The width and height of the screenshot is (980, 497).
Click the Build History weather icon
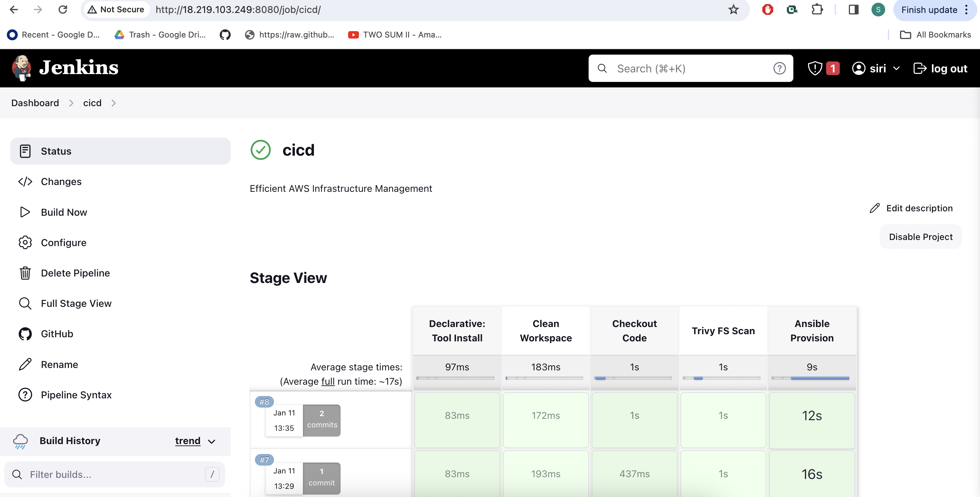click(20, 441)
